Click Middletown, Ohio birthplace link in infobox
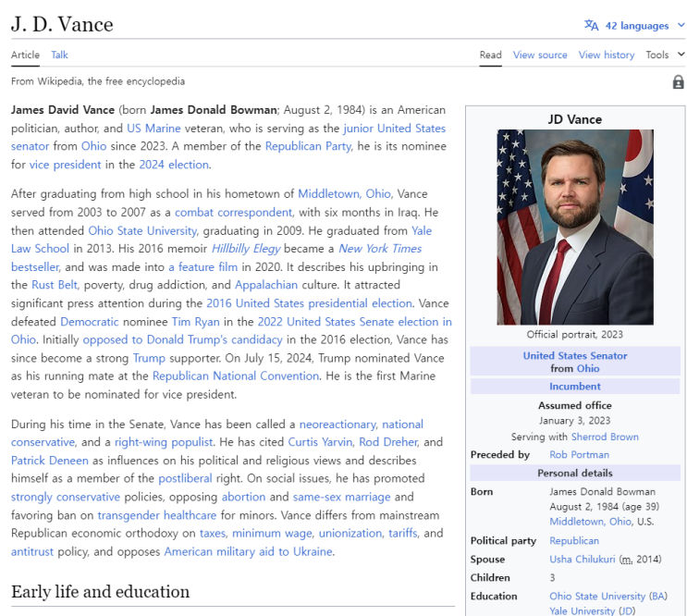 point(590,522)
